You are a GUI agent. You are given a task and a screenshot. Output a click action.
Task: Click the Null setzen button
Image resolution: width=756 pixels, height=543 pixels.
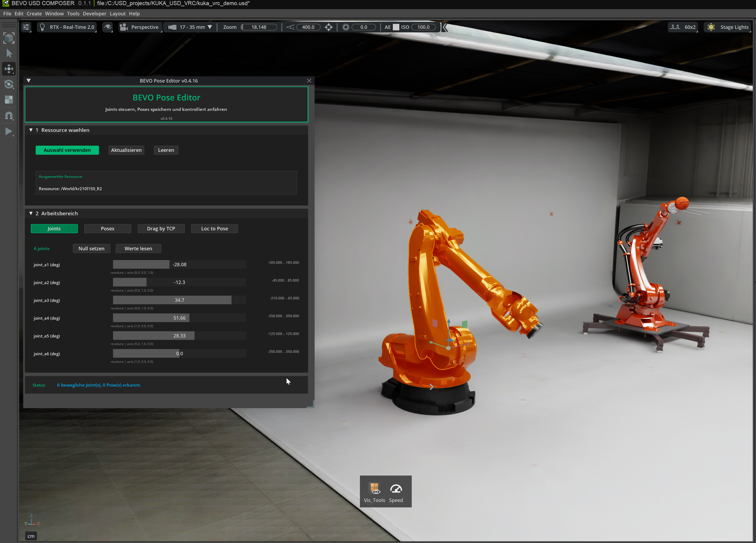pyautogui.click(x=91, y=249)
